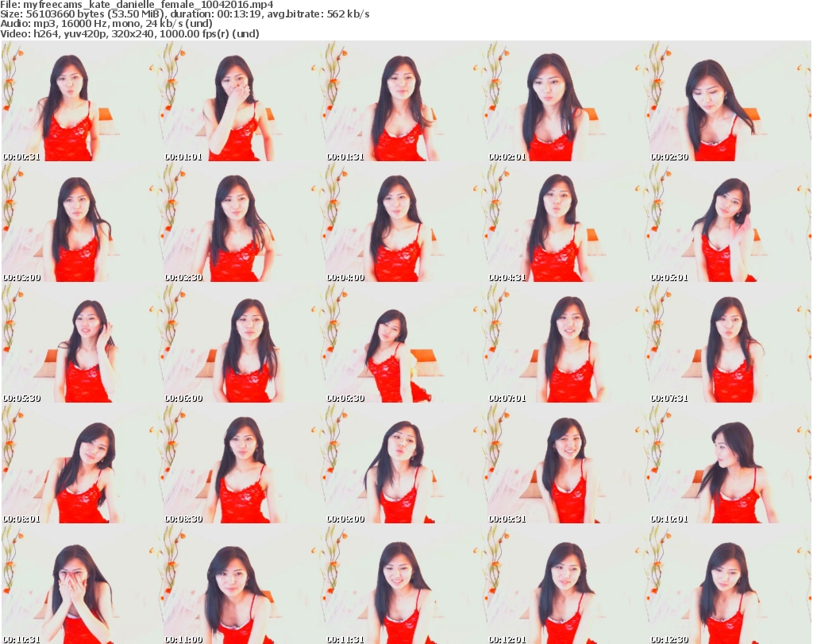813x644 pixels.
Task: Select the thumbnail at 00:11:00
Action: (244, 584)
